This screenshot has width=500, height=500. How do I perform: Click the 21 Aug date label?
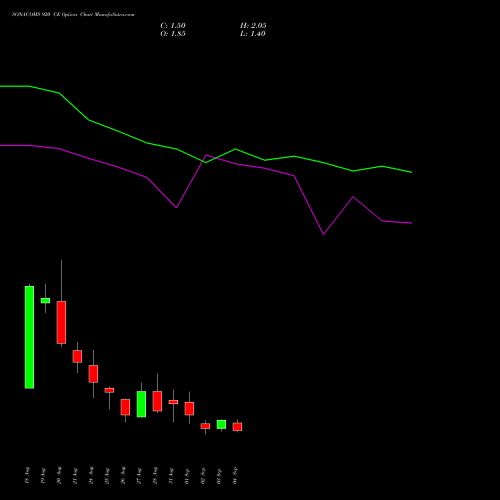pyautogui.click(x=75, y=475)
